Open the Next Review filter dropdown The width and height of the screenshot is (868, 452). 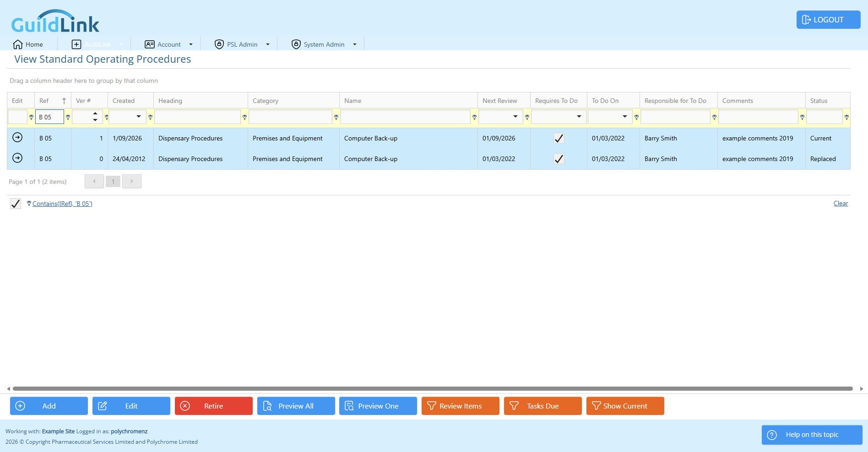(x=515, y=117)
